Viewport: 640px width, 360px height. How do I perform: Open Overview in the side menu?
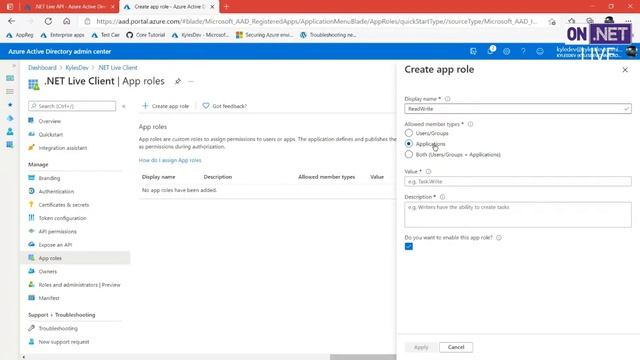click(49, 121)
